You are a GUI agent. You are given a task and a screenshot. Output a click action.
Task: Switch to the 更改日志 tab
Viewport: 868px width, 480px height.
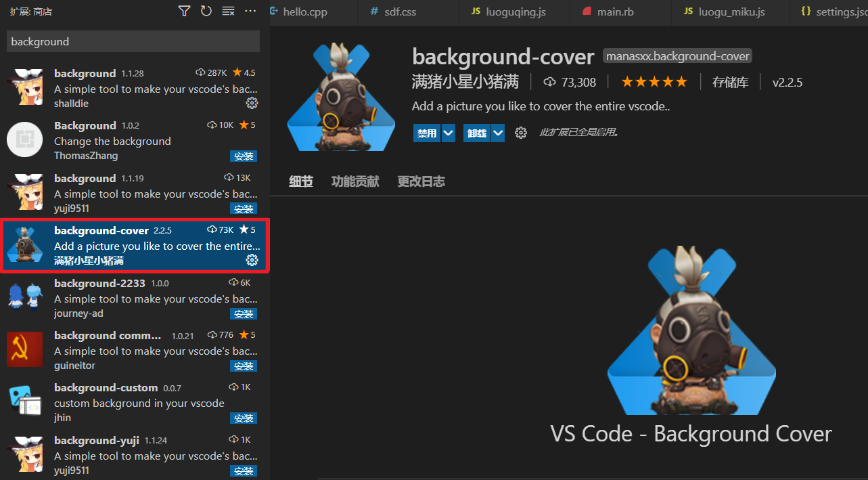point(421,181)
